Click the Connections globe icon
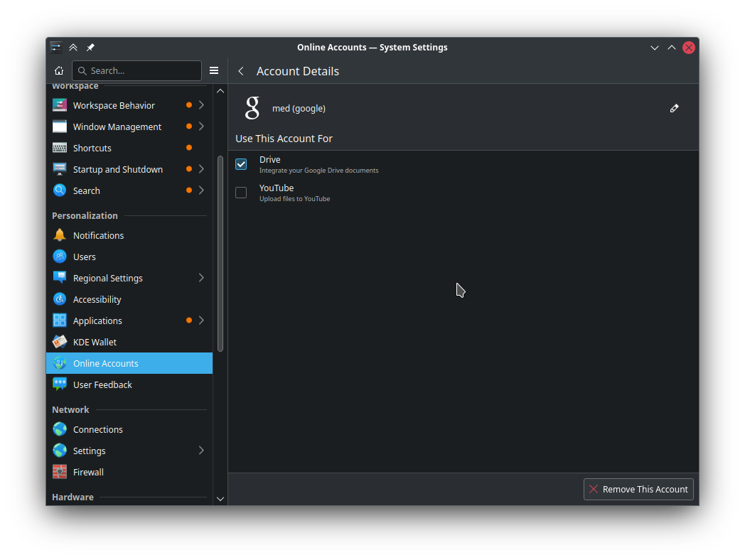 [60, 429]
